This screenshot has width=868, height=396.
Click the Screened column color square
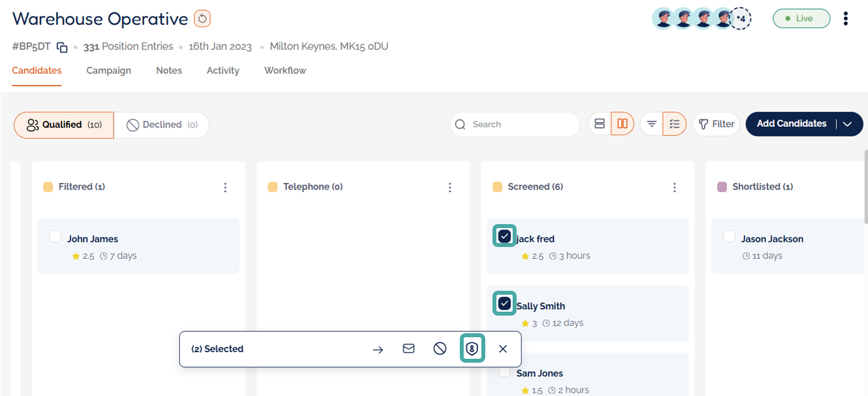pos(497,187)
